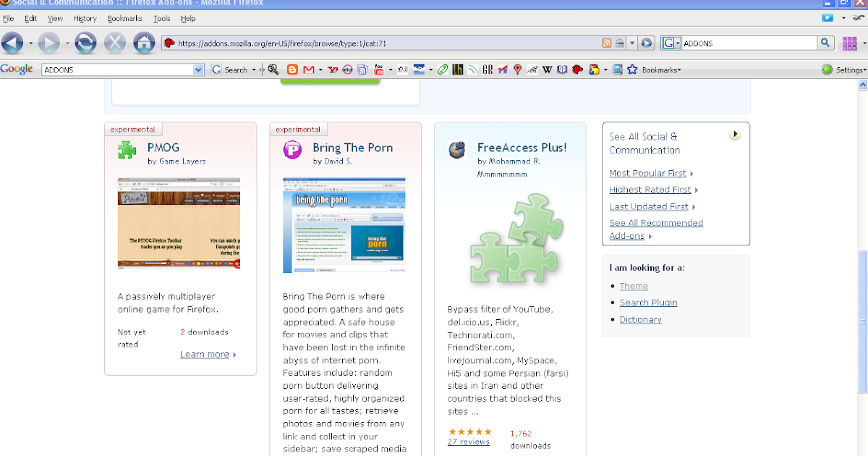Click the open book toolbar icon
Viewport: 868px width, 456px height.
click(x=562, y=69)
